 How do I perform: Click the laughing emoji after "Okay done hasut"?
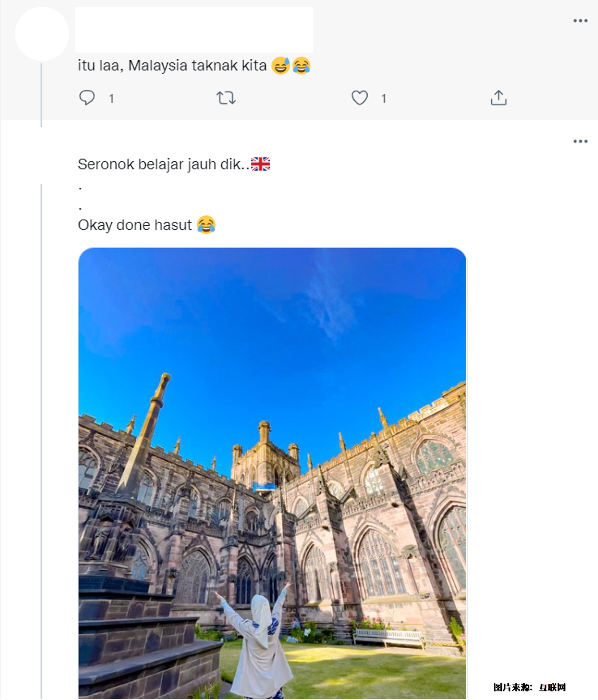tap(206, 225)
